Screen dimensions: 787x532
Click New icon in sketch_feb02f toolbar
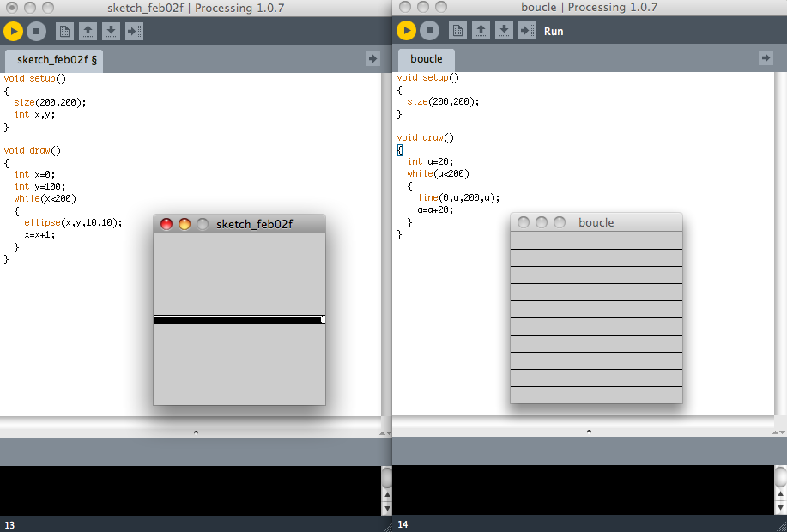pos(64,32)
